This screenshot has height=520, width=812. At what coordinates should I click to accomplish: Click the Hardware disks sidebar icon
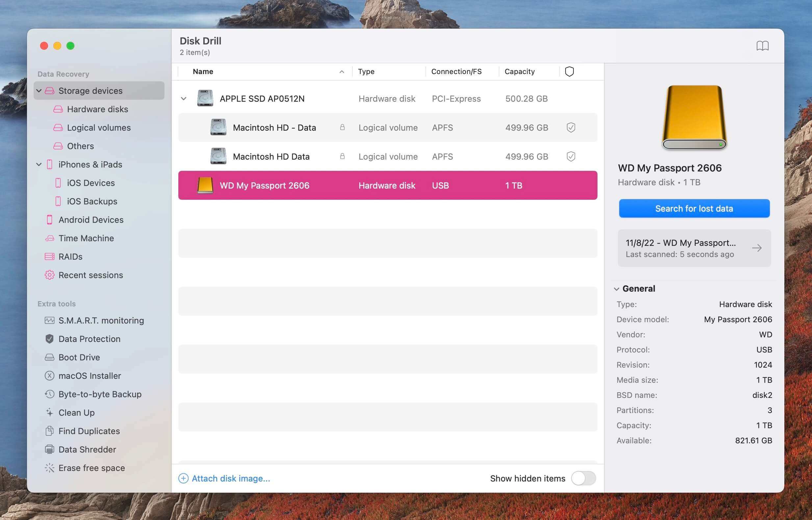[x=58, y=109]
